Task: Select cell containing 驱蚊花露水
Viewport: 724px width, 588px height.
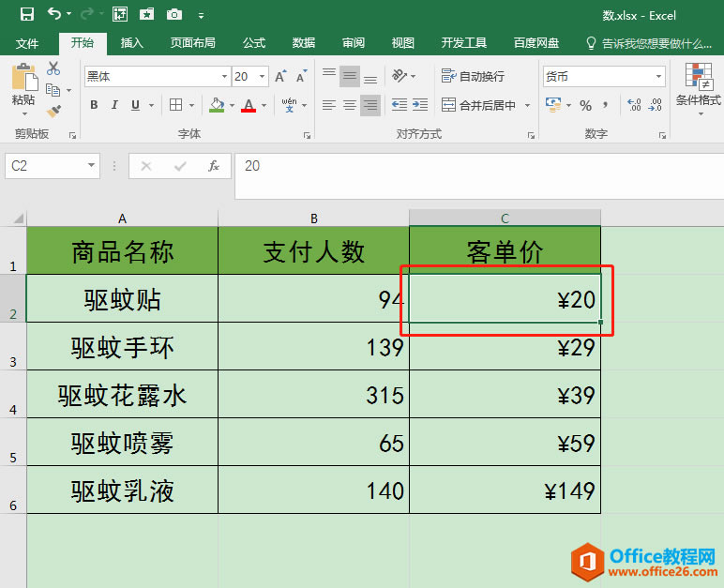Action: (122, 395)
